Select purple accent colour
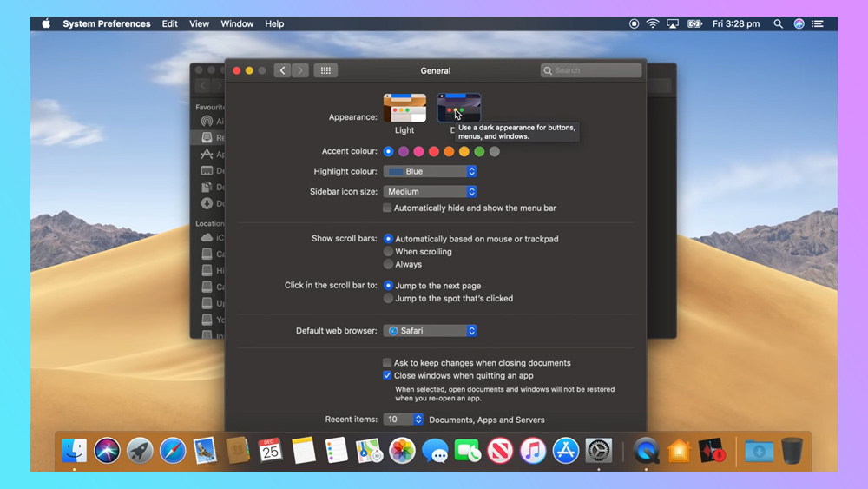 [x=404, y=151]
